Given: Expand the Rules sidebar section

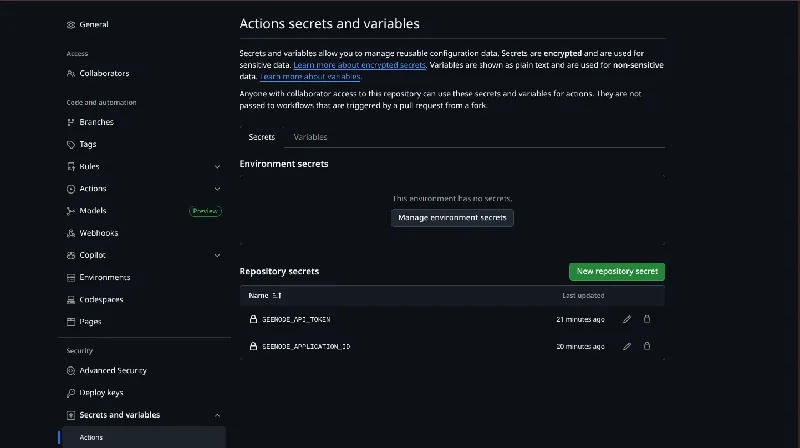Looking at the screenshot, I should [217, 167].
